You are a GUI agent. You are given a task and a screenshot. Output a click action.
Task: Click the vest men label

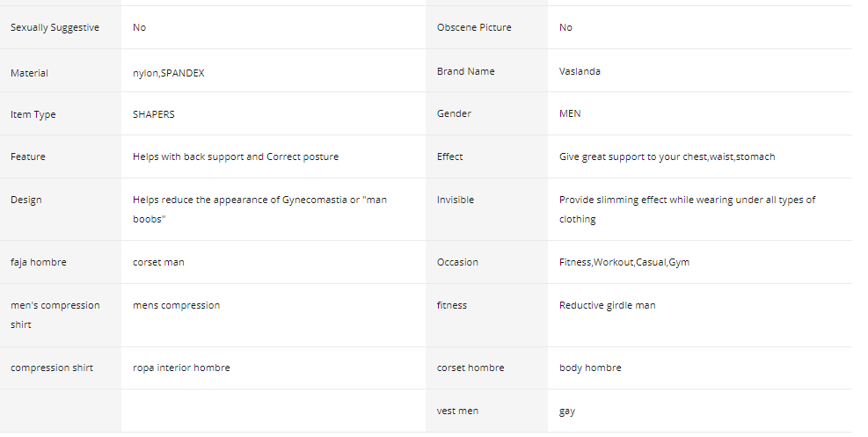pyautogui.click(x=457, y=411)
